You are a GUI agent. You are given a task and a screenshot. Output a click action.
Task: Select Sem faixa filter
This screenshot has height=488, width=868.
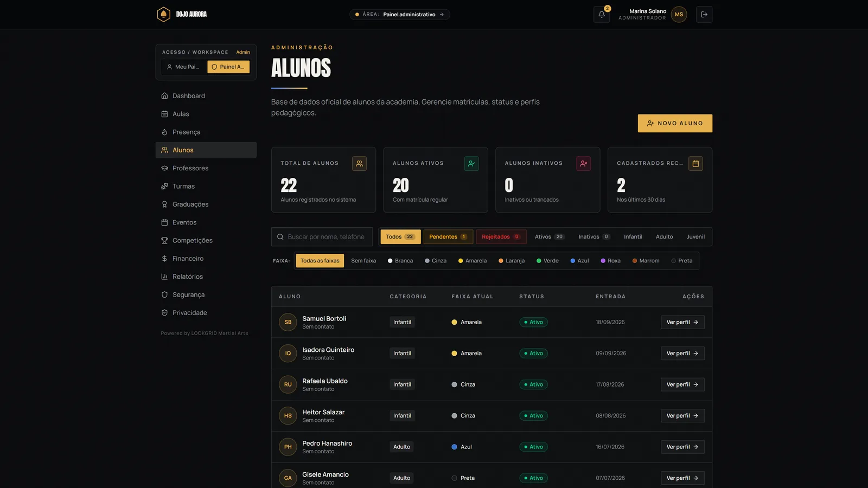[363, 261]
